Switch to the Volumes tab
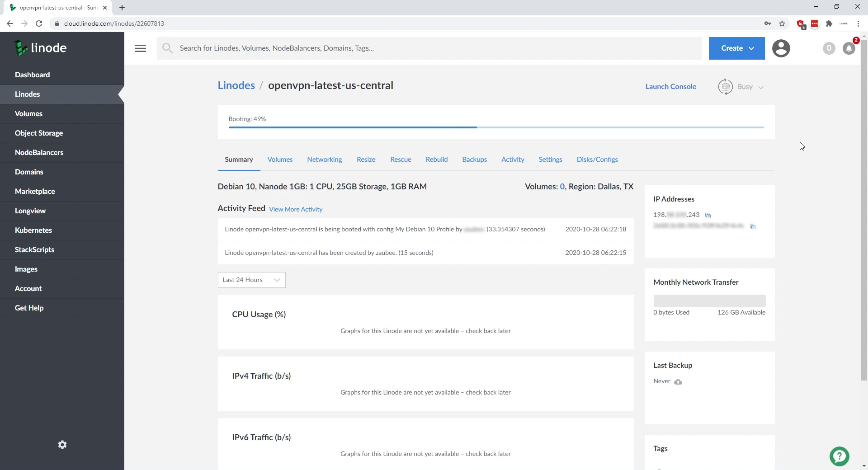 pos(280,160)
